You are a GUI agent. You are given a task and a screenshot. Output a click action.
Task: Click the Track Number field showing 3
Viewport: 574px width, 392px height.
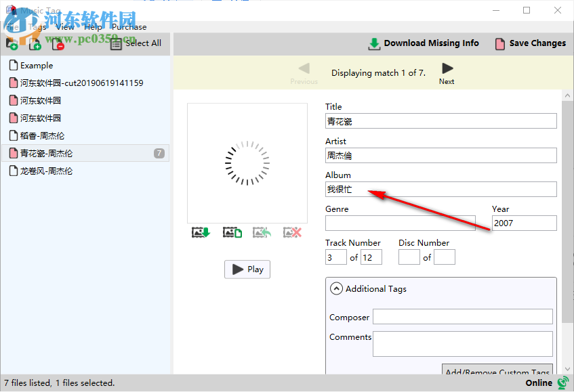[335, 257]
